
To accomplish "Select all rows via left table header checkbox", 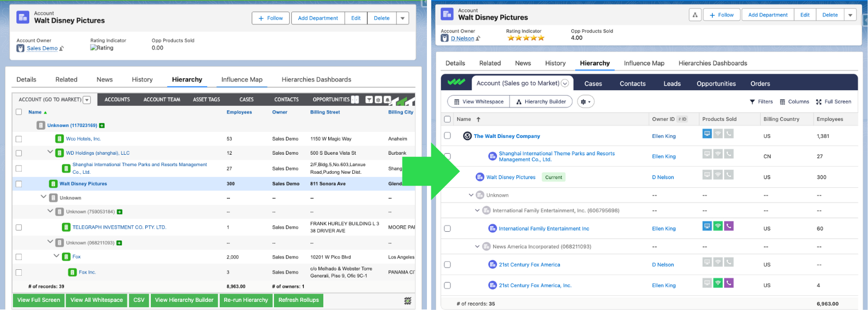I will [18, 112].
